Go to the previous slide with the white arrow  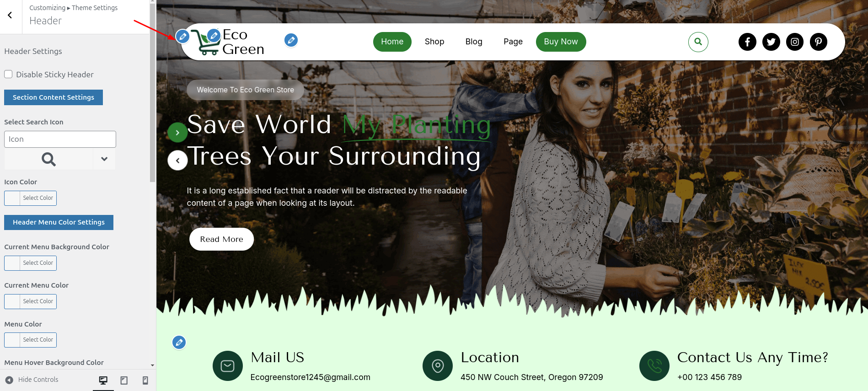pos(177,161)
